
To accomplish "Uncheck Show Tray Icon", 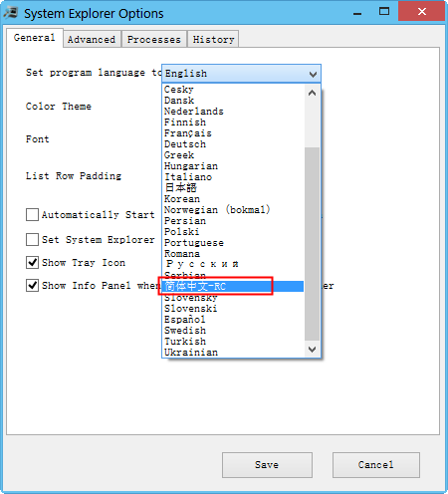I will pos(32,262).
